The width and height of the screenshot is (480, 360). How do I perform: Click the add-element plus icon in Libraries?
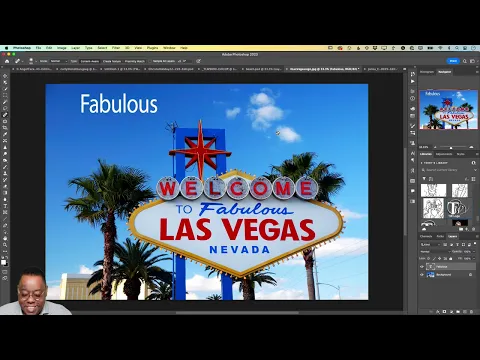[467, 229]
